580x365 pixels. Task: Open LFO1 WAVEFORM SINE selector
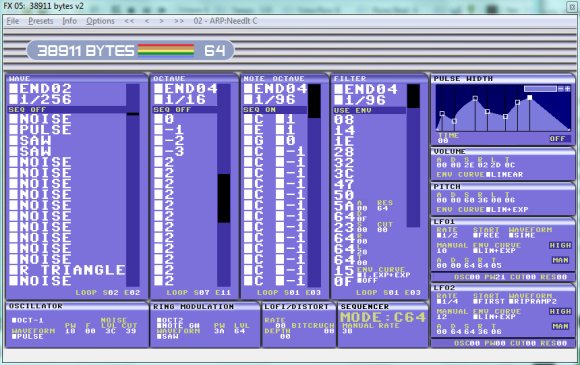(522, 235)
